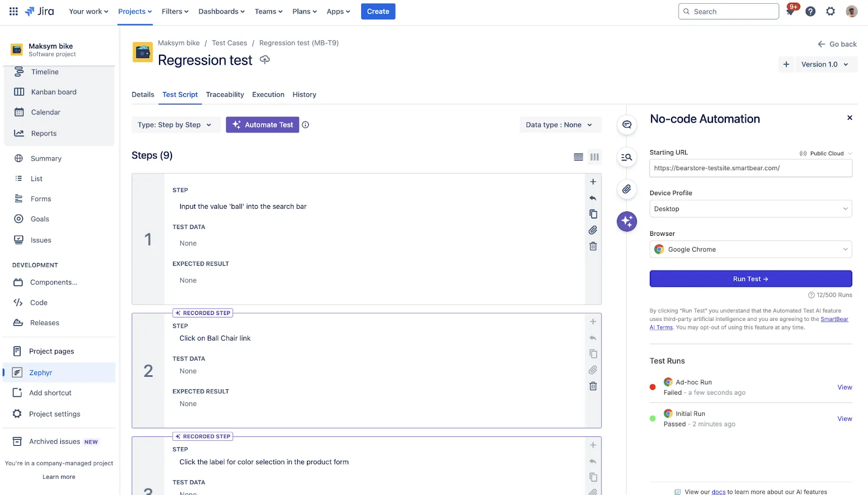Click inside the Starting URL field
Viewport: 868px width, 495px height.
point(750,168)
